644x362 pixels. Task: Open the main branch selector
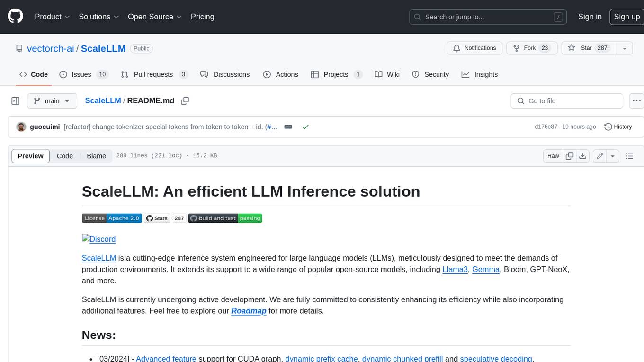point(52,101)
